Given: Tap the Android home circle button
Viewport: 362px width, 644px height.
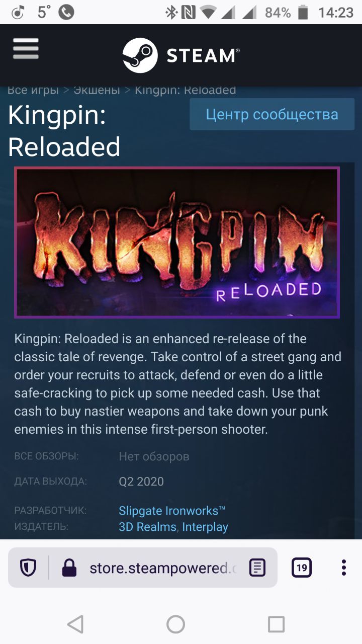Looking at the screenshot, I should click(x=175, y=624).
